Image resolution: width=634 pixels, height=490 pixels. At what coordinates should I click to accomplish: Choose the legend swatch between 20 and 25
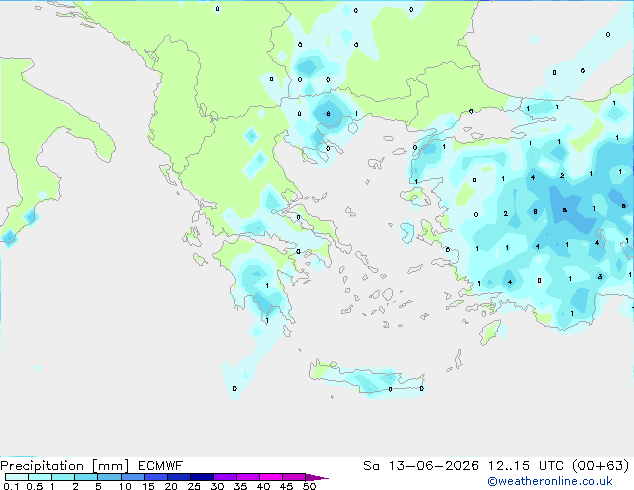[178, 477]
